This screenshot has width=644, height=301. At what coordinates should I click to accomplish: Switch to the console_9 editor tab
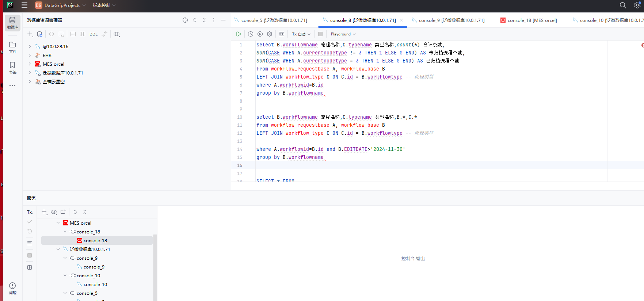pyautogui.click(x=448, y=20)
